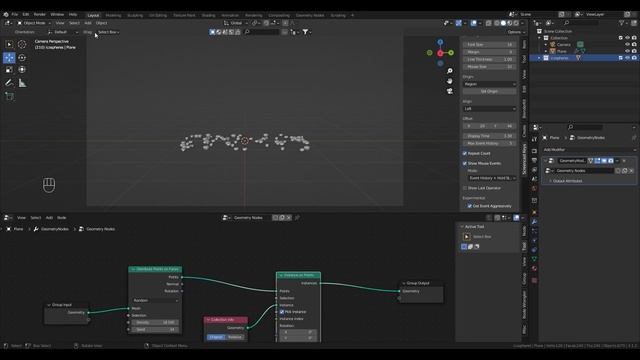Viewport: 640px width, 360px height.
Task: Open the File menu
Action: point(15,14)
